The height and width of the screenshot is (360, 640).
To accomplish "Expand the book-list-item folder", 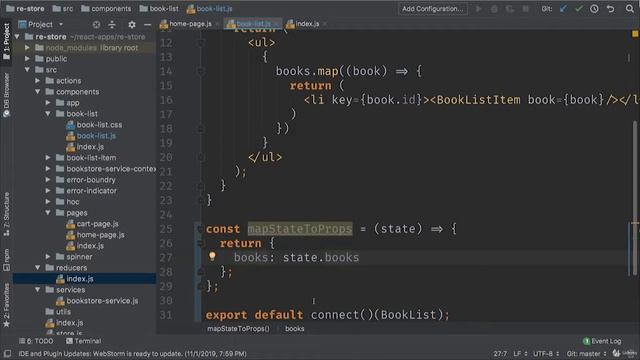I will click(48, 158).
